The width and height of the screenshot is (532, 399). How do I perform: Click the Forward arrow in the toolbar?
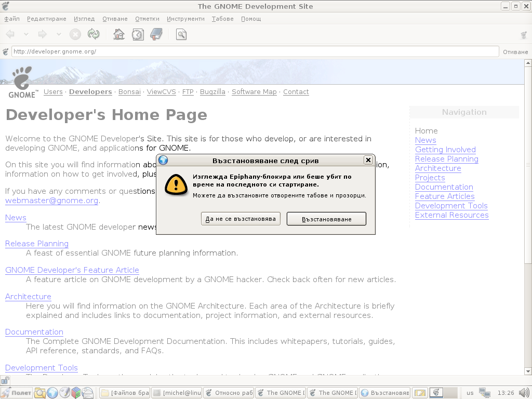pyautogui.click(x=43, y=34)
